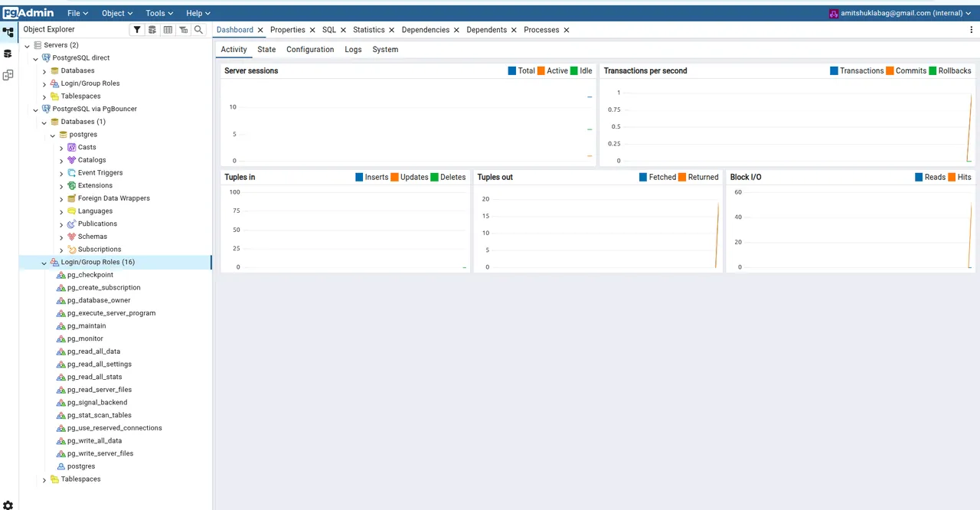The image size is (980, 510).
Task: Collapse the postgres database node
Action: (x=53, y=135)
